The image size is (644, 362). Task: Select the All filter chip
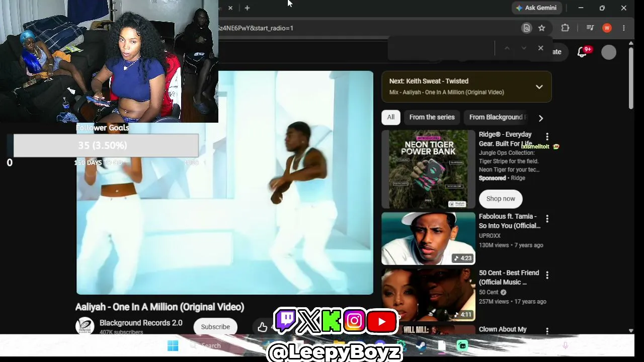[x=391, y=117]
